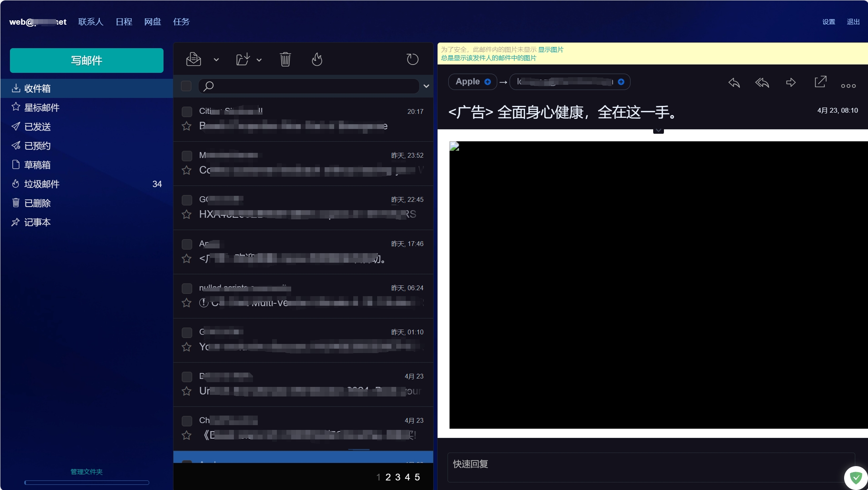Expand the mark-as-read dropdown arrow

pos(216,60)
